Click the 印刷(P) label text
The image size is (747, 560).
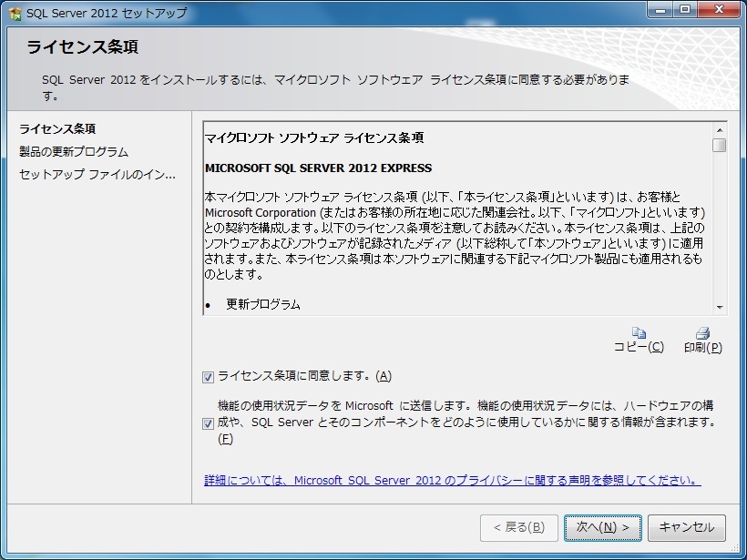point(702,347)
